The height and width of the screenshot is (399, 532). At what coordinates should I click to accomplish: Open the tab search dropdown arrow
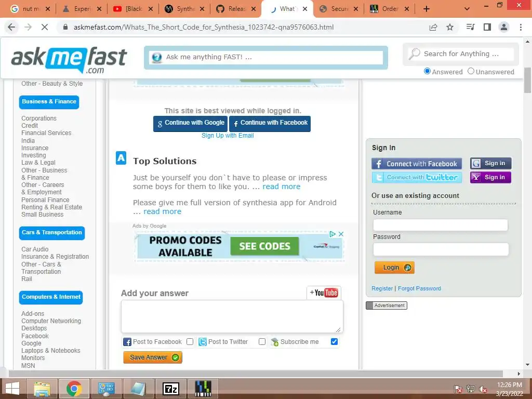pyautogui.click(x=467, y=9)
